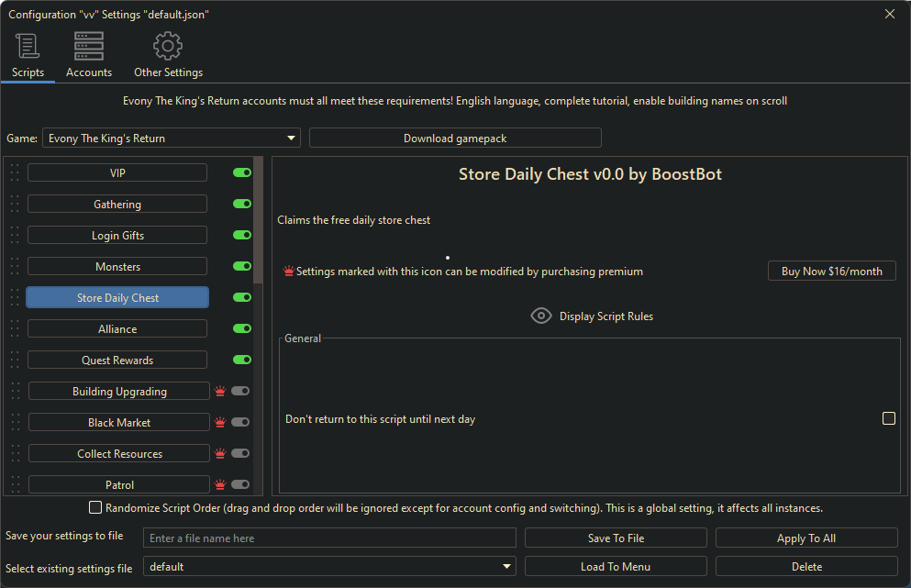Turn off the Monsters script toggle
The image size is (911, 588).
coord(242,267)
